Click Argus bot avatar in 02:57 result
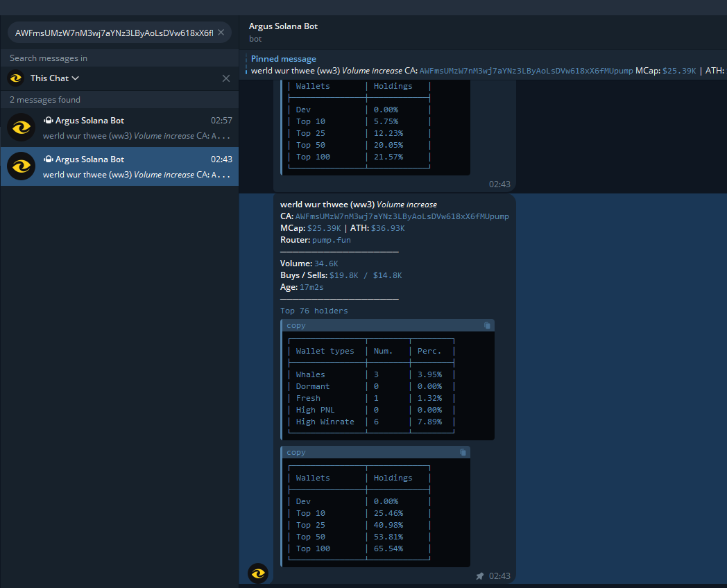727x588 pixels. click(22, 128)
